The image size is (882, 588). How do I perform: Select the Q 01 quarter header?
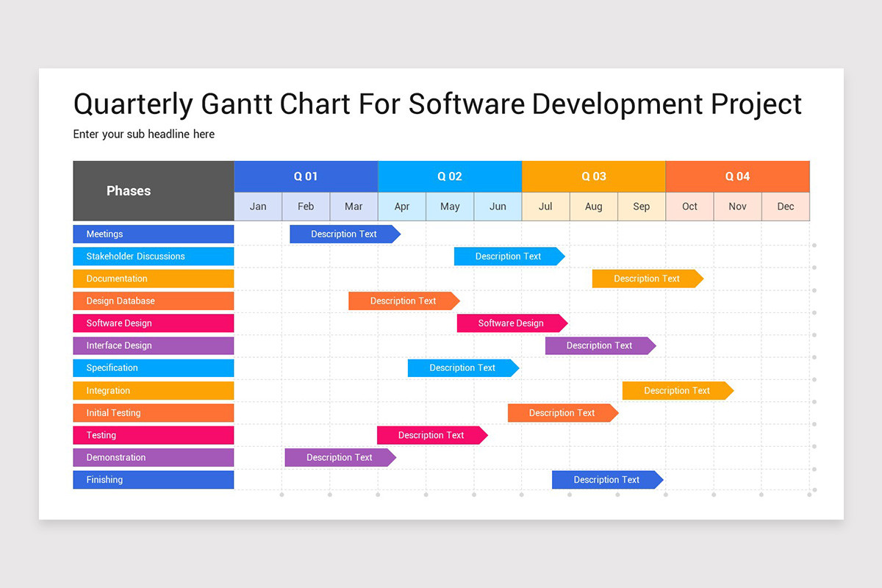tap(305, 176)
